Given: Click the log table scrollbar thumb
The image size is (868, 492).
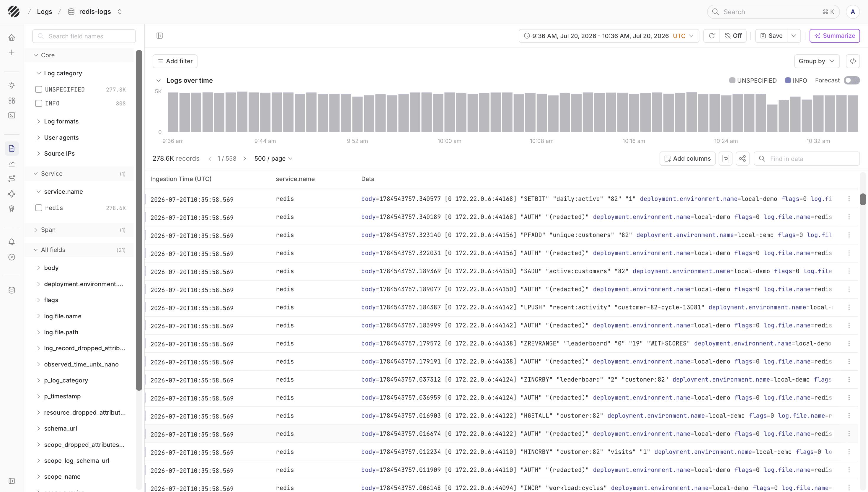Looking at the screenshot, I should pyautogui.click(x=863, y=199).
